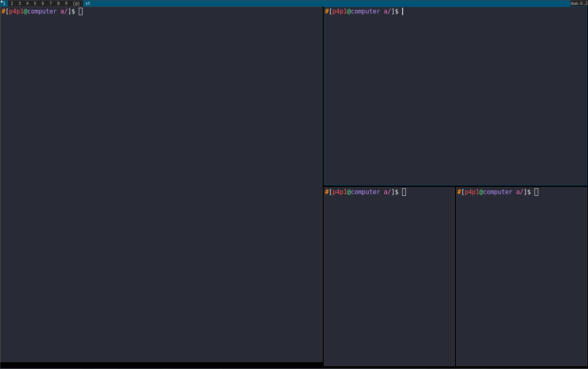Click the cursor block in bottom-middle terminal

click(x=404, y=192)
